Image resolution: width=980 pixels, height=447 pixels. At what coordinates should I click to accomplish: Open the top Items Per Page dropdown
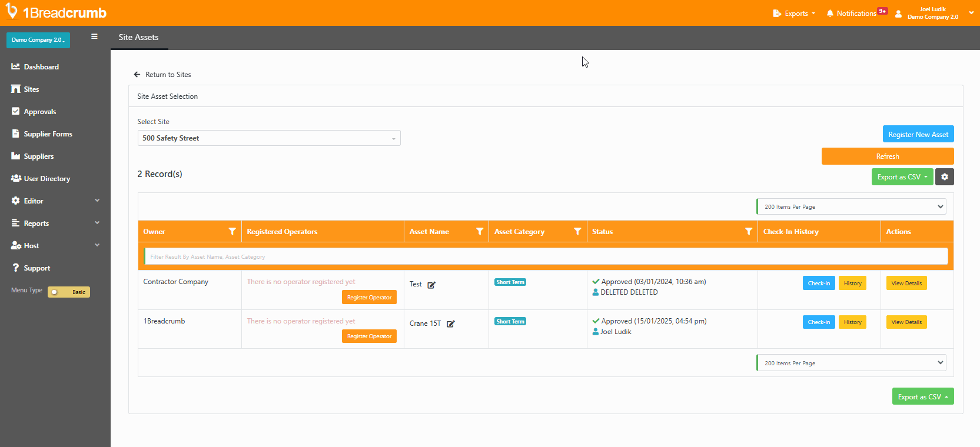point(851,206)
